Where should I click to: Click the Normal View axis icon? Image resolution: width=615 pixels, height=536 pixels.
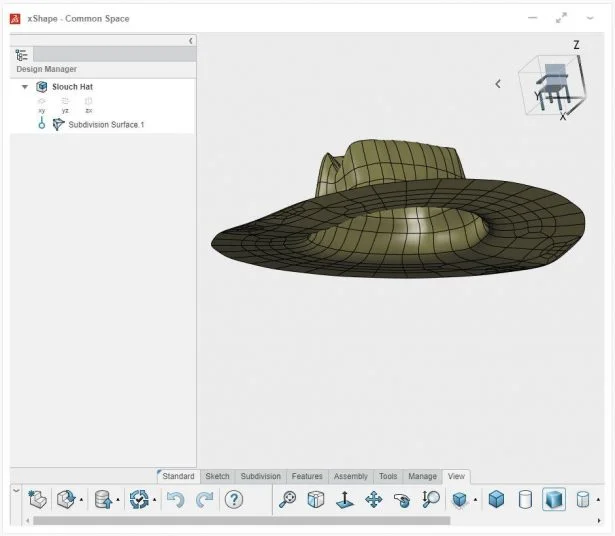click(344, 499)
